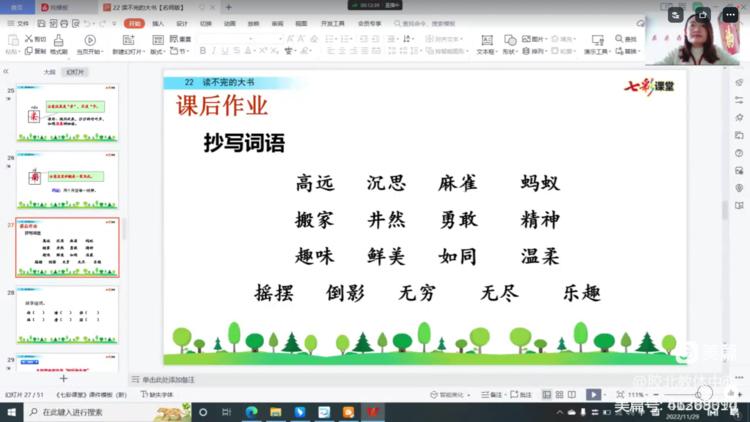Viewport: 750px width, 422px height.
Task: Click the slideshow play button in status bar
Action: pyautogui.click(x=593, y=395)
